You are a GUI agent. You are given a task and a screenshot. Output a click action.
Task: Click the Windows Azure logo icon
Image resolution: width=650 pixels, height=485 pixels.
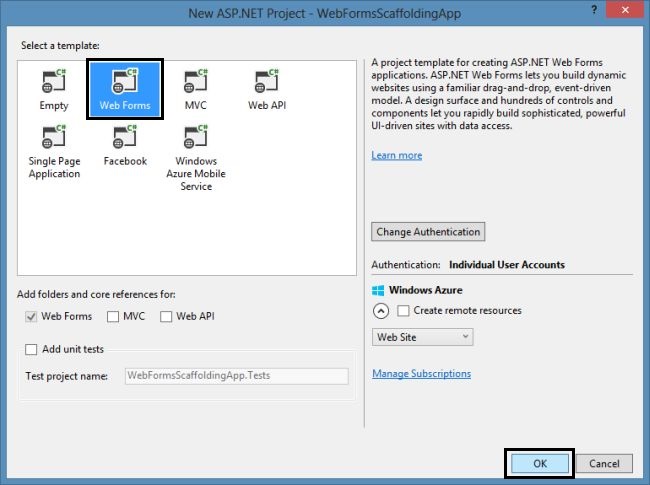point(378,290)
